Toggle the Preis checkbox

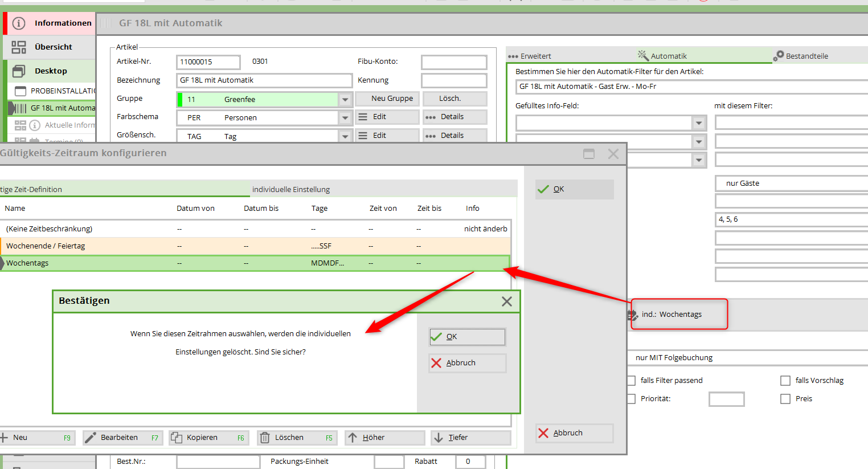pyautogui.click(x=785, y=399)
